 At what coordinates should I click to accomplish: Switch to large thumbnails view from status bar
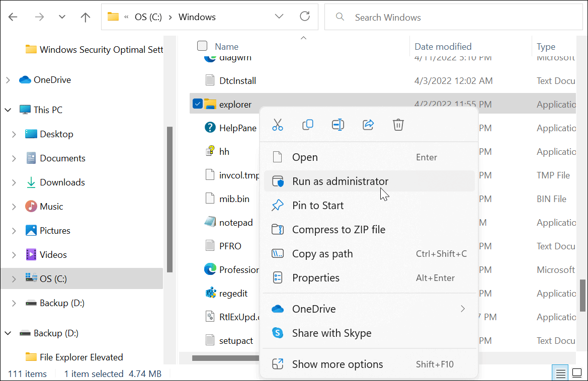(577, 372)
